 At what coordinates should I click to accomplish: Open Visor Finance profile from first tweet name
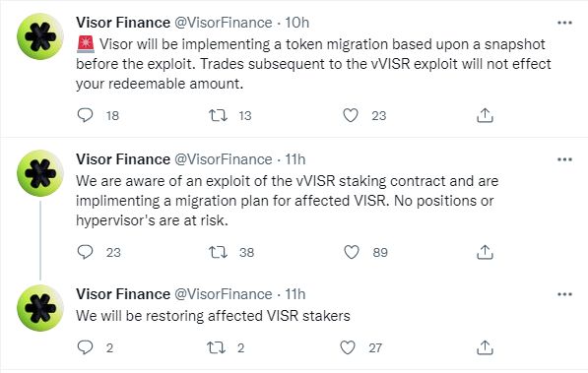tap(123, 23)
